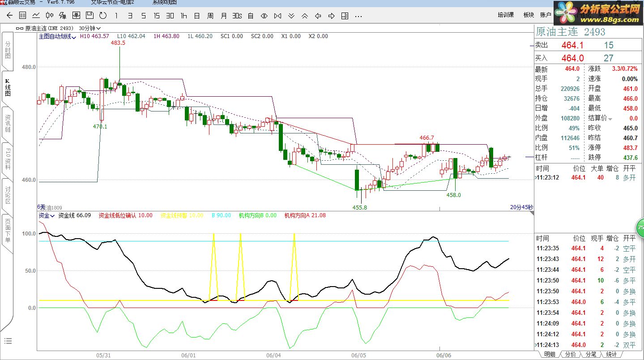This screenshot has height=360, width=644.
Task: Widen candles with the ▷◁ icon
Action: pyautogui.click(x=277, y=16)
